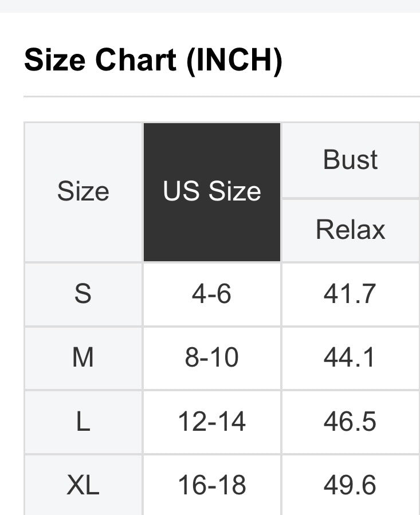Select the L size row label
Image resolution: width=420 pixels, height=515 pixels.
click(83, 422)
